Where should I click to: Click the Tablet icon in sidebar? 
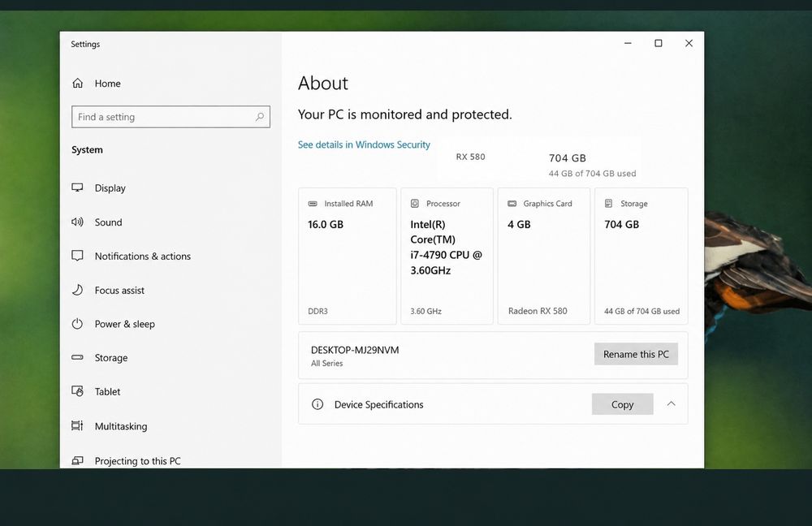coord(77,391)
